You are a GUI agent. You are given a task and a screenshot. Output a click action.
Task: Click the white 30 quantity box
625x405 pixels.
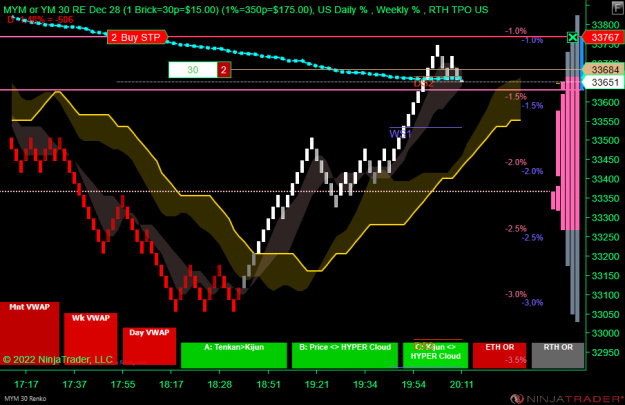[193, 70]
